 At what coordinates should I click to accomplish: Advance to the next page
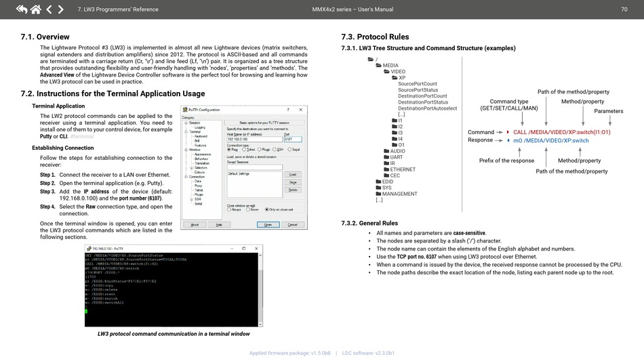coord(60,9)
